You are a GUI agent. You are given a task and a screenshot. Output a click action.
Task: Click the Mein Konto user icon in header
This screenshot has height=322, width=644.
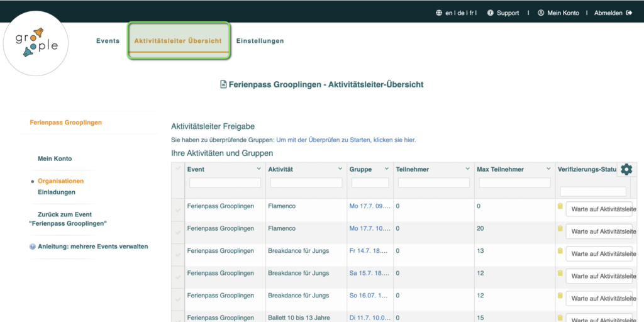pyautogui.click(x=541, y=13)
